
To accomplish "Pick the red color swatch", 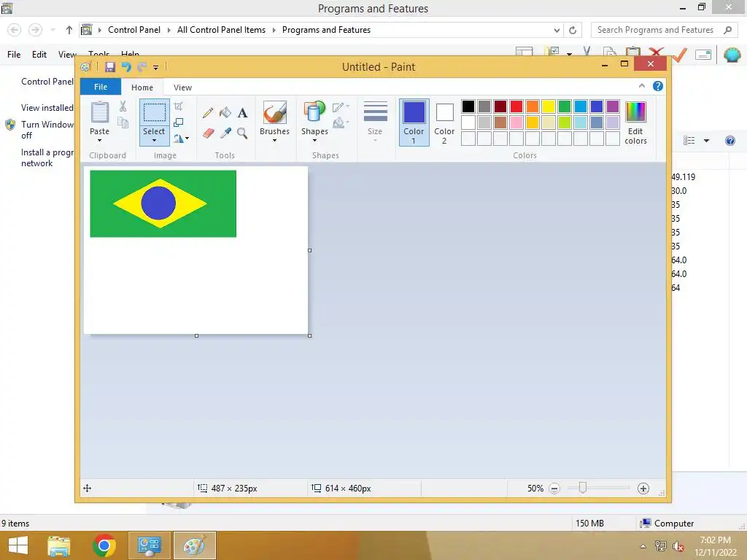I will (x=516, y=106).
